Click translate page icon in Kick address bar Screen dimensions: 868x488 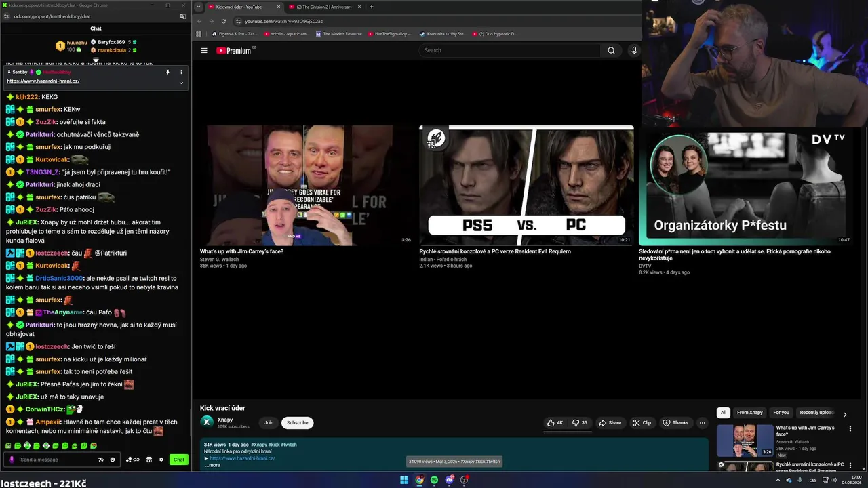(x=182, y=16)
